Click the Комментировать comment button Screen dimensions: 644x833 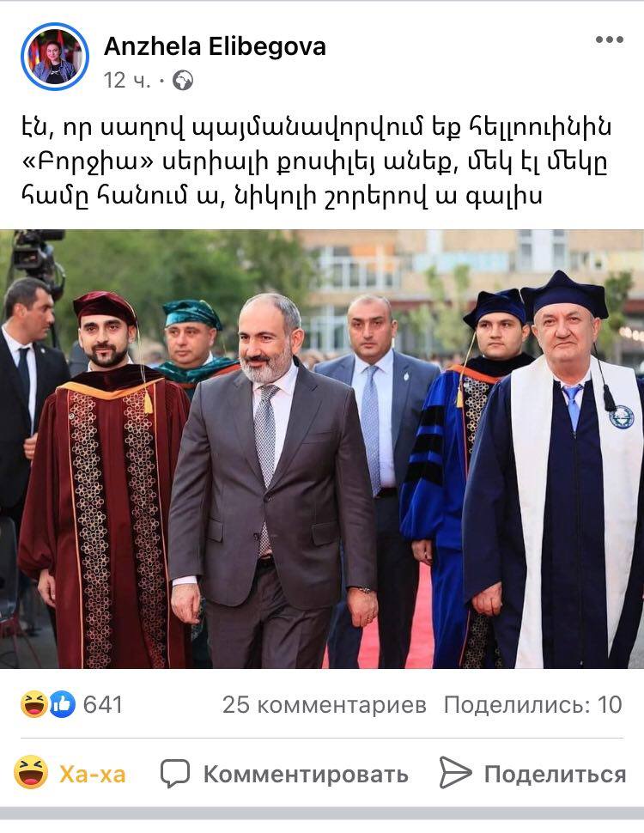point(284,774)
